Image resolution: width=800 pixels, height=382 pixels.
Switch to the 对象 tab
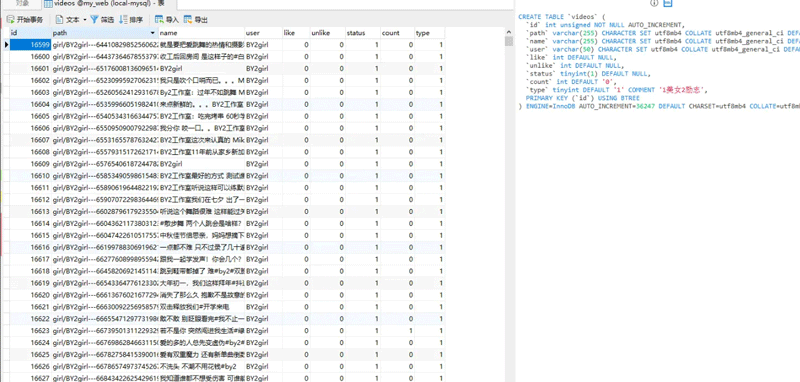tap(22, 4)
